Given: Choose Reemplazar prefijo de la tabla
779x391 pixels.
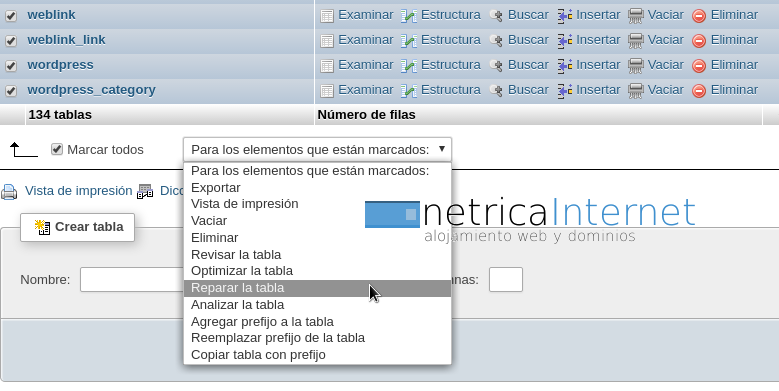Looking at the screenshot, I should tap(317, 338).
